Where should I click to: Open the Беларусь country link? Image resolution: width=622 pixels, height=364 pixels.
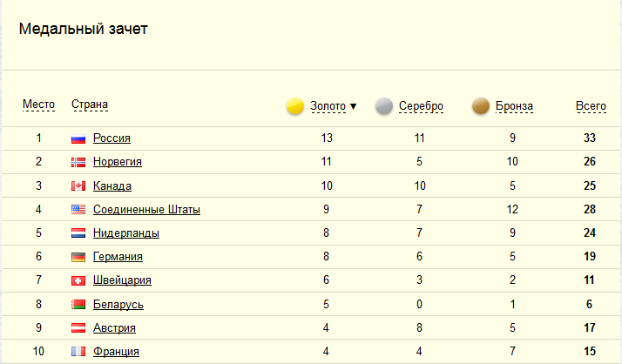tap(118, 305)
